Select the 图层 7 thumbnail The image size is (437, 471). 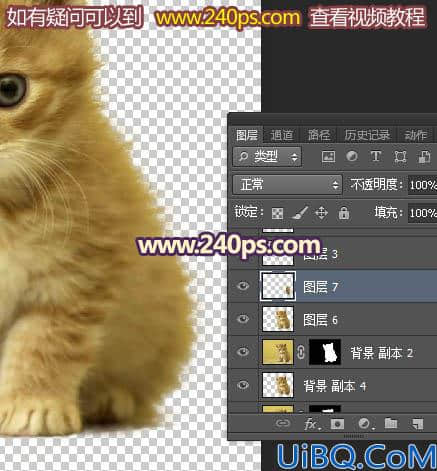click(x=278, y=286)
